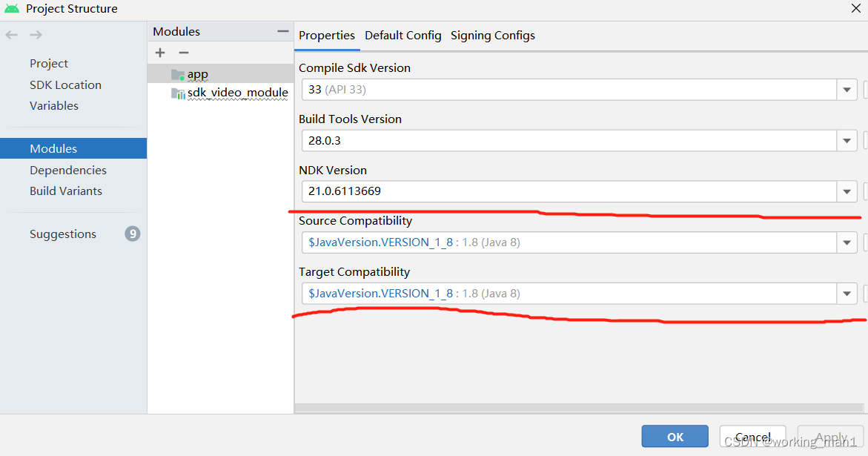Open the Project section in sidebar
This screenshot has height=456, width=868.
pos(49,64)
